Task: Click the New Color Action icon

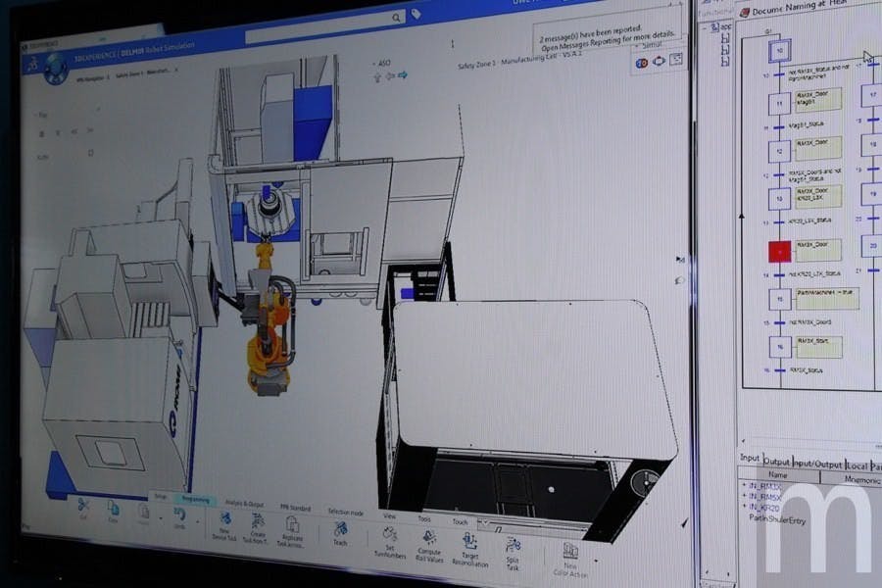Action: pyautogui.click(x=570, y=551)
